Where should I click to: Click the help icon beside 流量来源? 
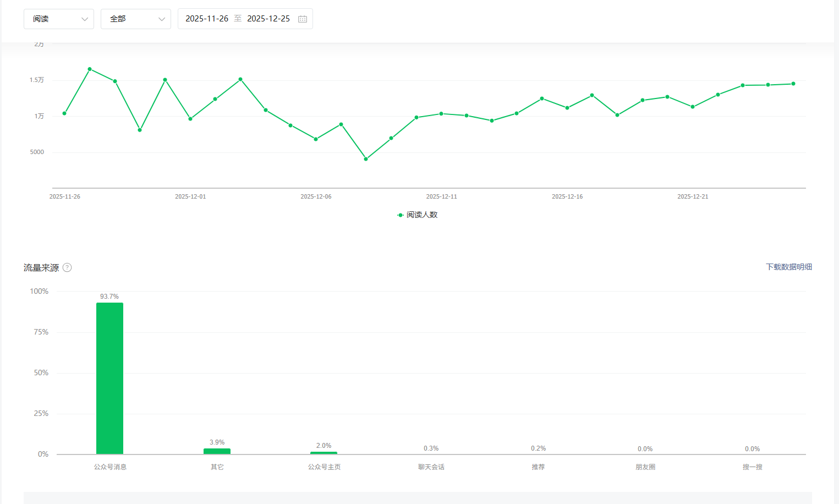click(x=67, y=268)
